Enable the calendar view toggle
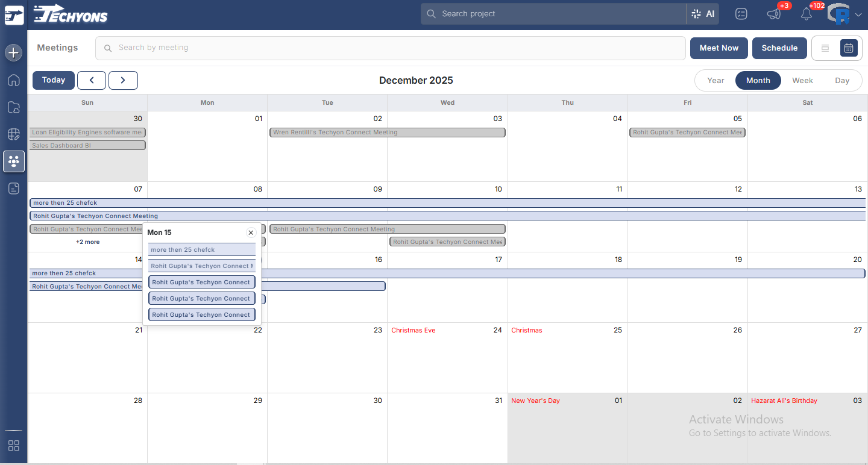868x465 pixels. click(849, 48)
